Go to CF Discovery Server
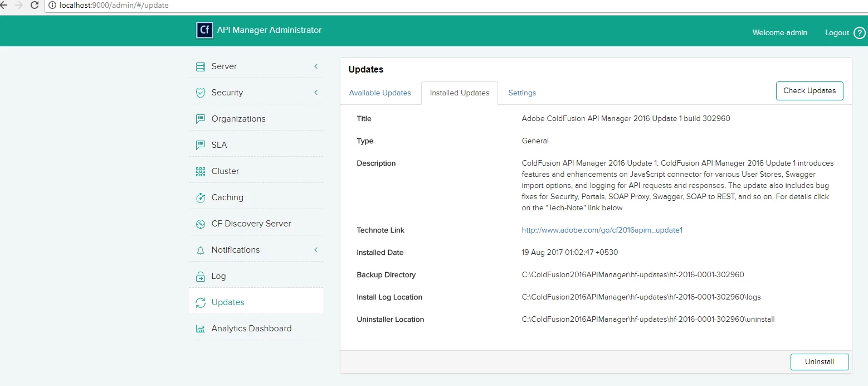The image size is (868, 386). (256, 224)
